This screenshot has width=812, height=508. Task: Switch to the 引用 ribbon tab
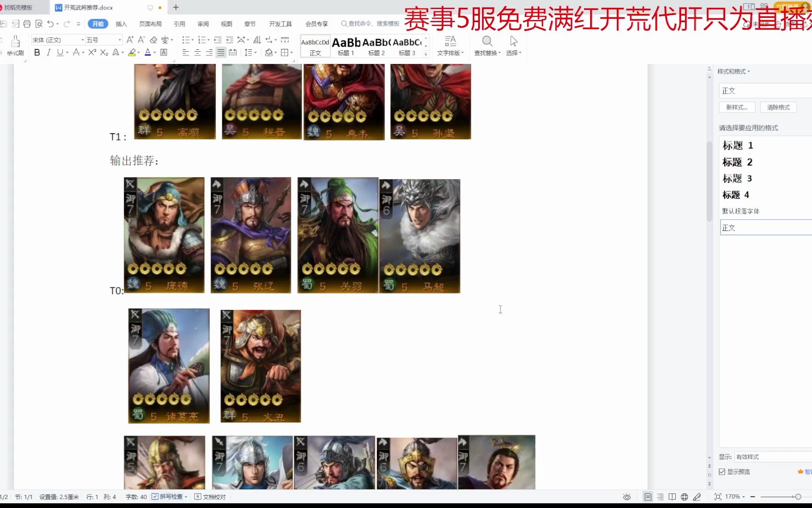[180, 24]
